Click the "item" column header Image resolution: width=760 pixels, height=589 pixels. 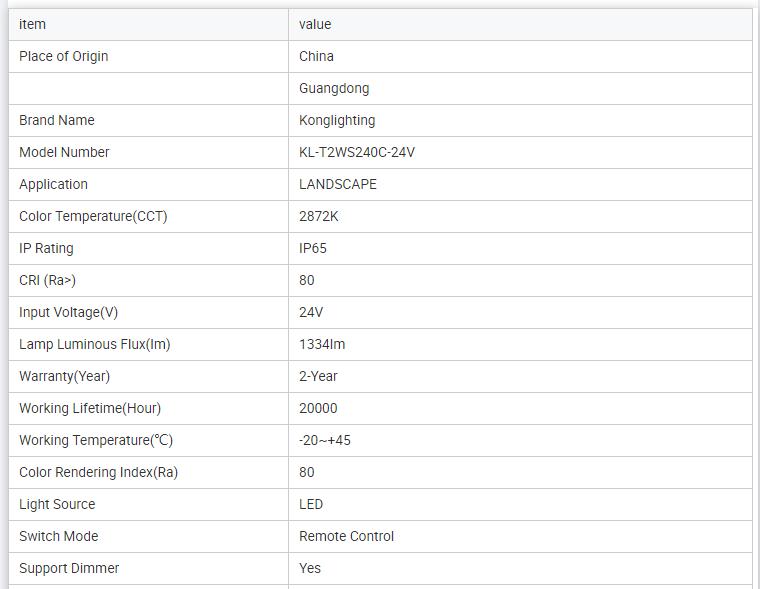pos(33,24)
